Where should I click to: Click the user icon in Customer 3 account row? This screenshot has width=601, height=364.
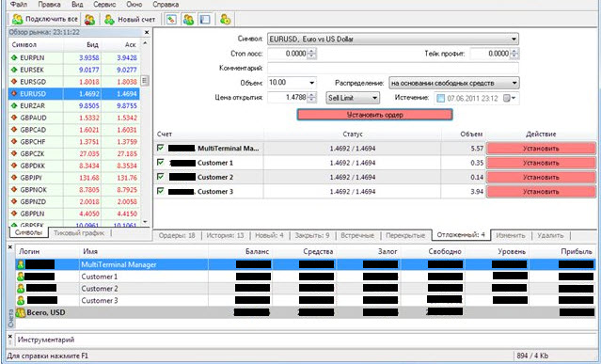[21, 300]
